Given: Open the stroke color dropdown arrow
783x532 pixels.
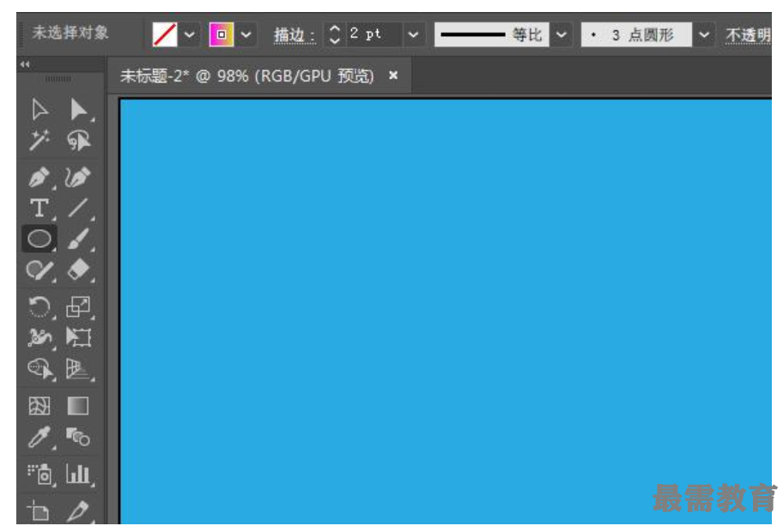Looking at the screenshot, I should click(x=246, y=35).
